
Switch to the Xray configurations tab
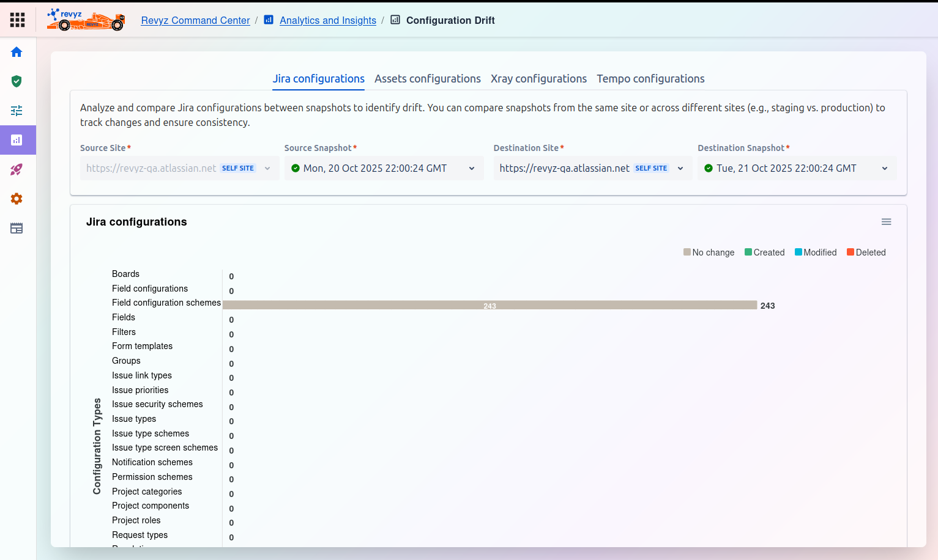[x=538, y=79]
